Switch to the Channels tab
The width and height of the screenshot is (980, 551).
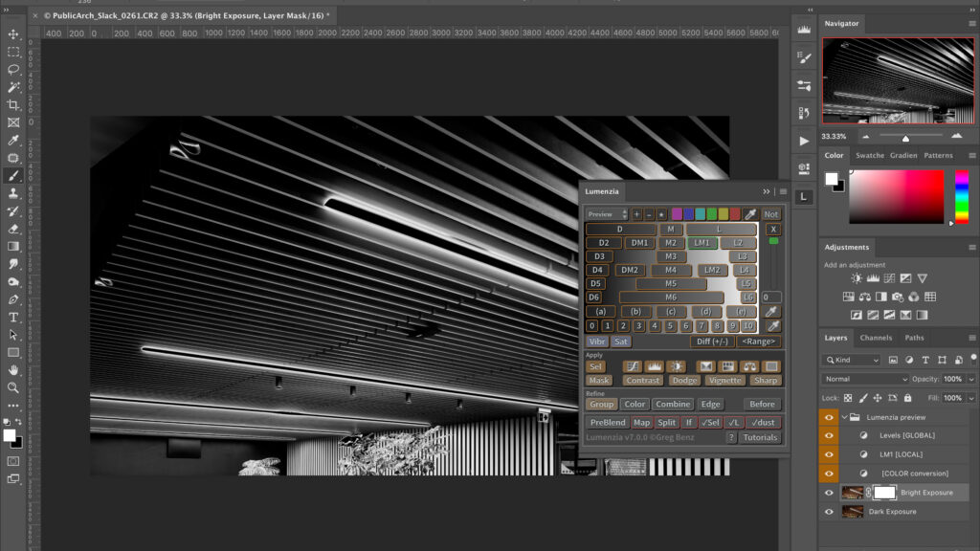click(x=875, y=338)
